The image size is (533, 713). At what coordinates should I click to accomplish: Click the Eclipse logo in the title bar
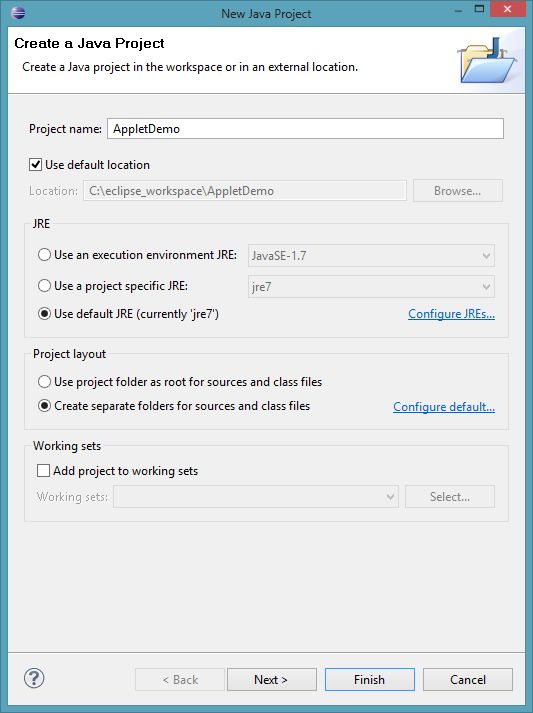click(18, 12)
